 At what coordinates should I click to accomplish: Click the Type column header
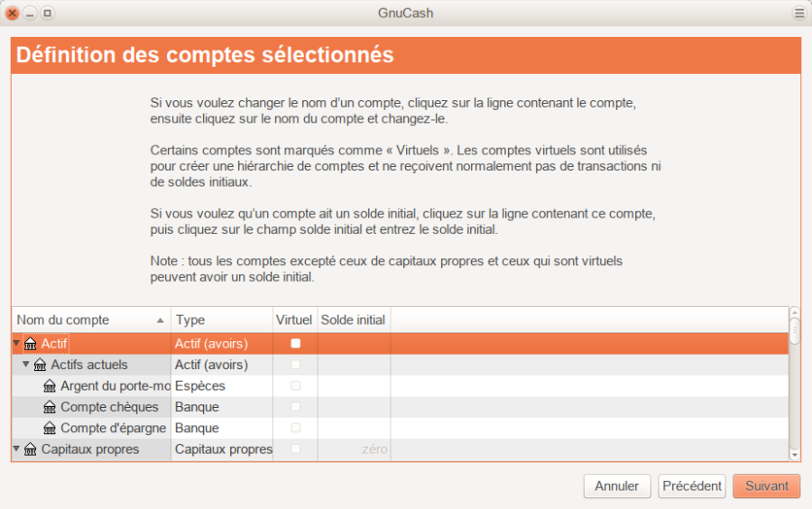point(221,320)
